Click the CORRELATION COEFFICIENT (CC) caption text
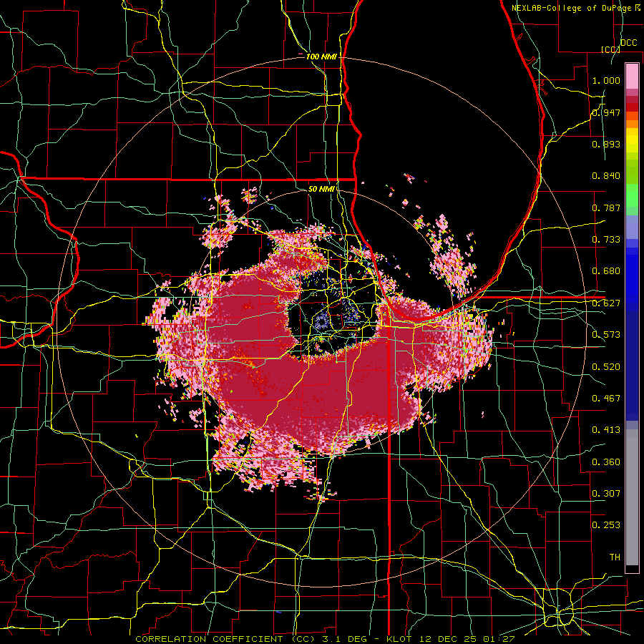The image size is (644, 644). (225, 639)
